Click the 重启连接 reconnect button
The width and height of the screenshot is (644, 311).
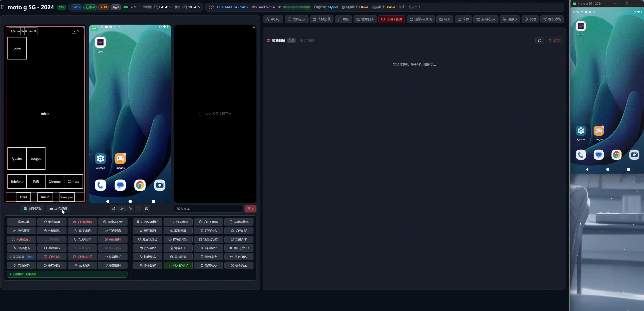(x=209, y=257)
